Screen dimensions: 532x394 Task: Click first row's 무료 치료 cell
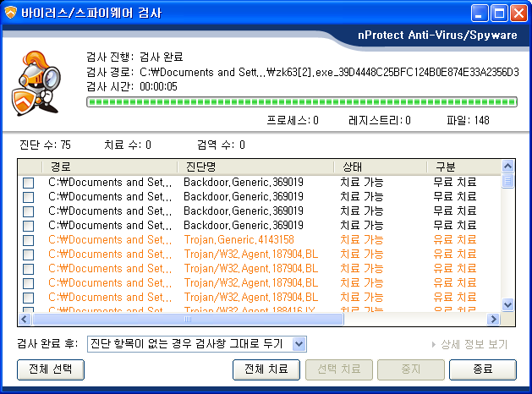(455, 183)
